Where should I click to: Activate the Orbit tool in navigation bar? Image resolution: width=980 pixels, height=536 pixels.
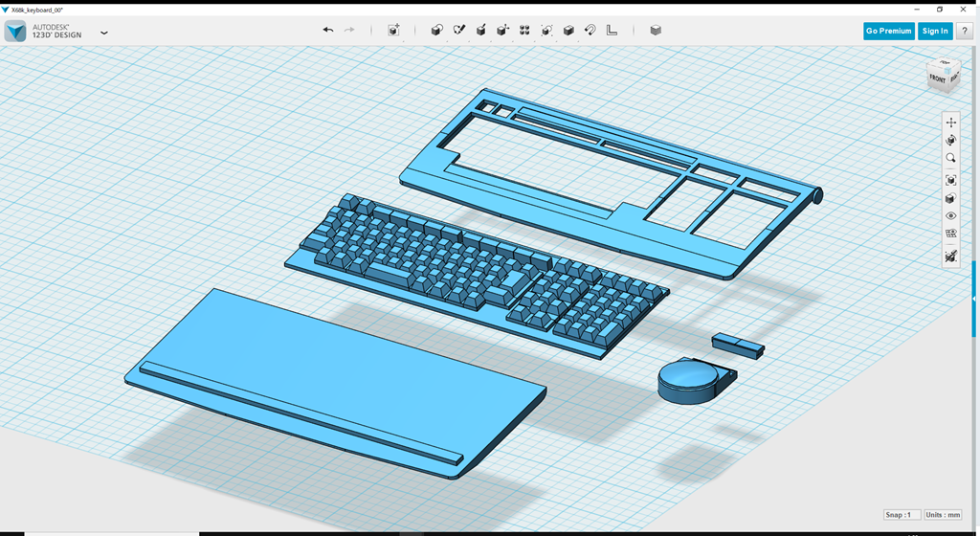click(x=950, y=141)
